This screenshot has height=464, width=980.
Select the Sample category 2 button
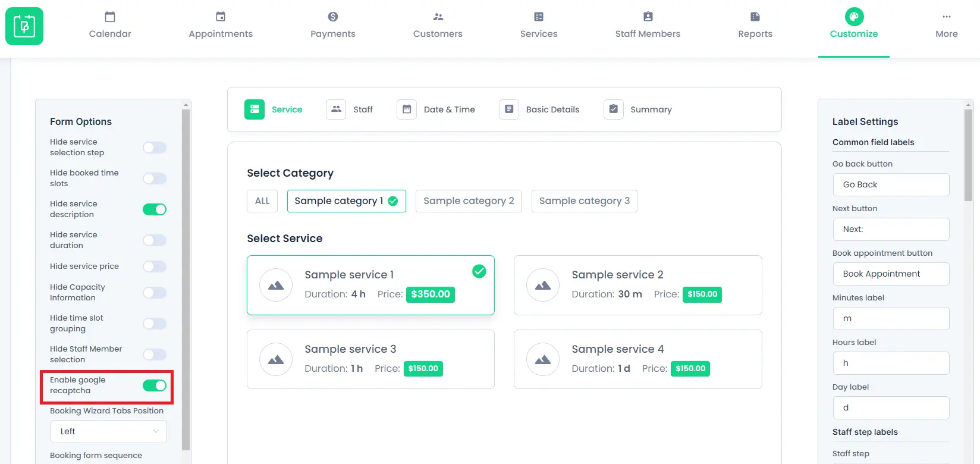click(469, 201)
